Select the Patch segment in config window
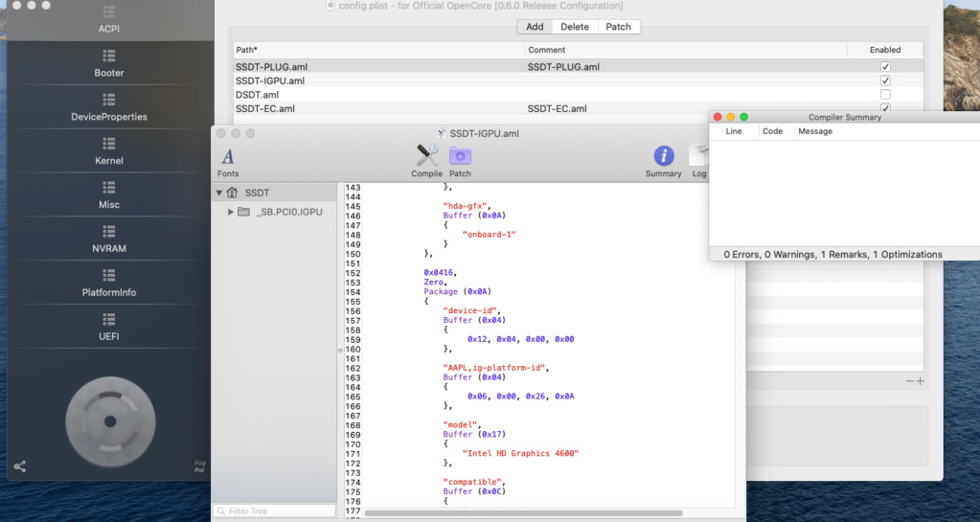Image resolution: width=980 pixels, height=522 pixels. [x=618, y=26]
